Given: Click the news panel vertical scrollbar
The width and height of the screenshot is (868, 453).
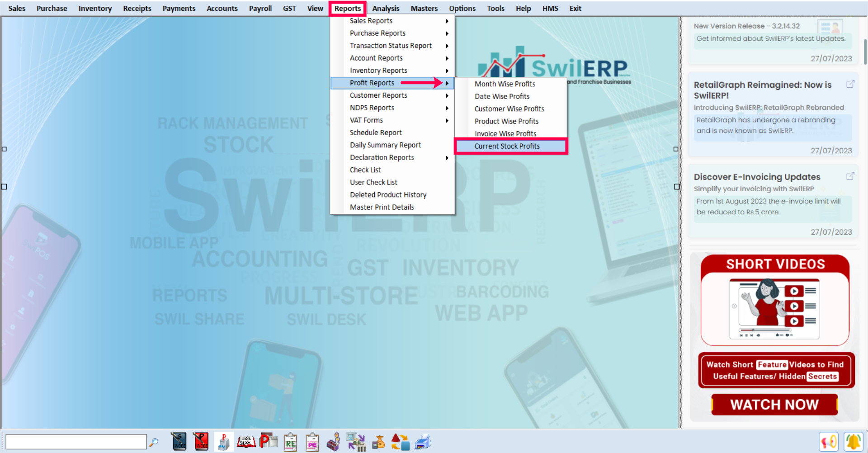Looking at the screenshot, I should (x=865, y=52).
